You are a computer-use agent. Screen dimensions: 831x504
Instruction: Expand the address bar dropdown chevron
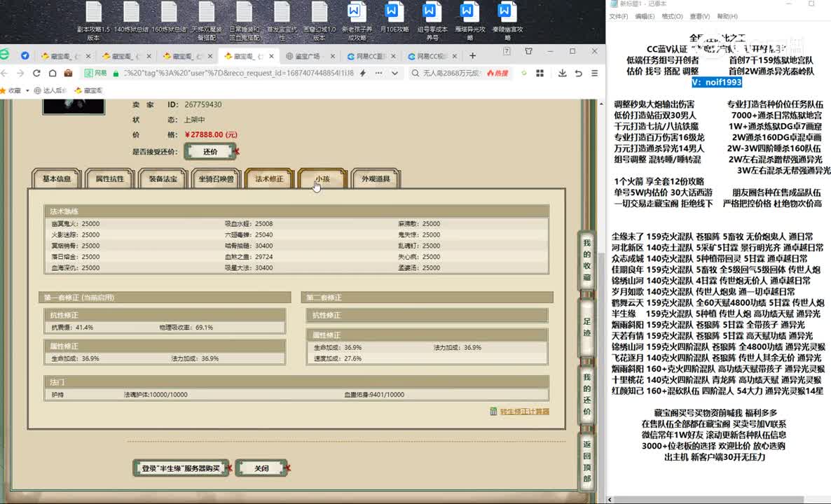pyautogui.click(x=395, y=73)
